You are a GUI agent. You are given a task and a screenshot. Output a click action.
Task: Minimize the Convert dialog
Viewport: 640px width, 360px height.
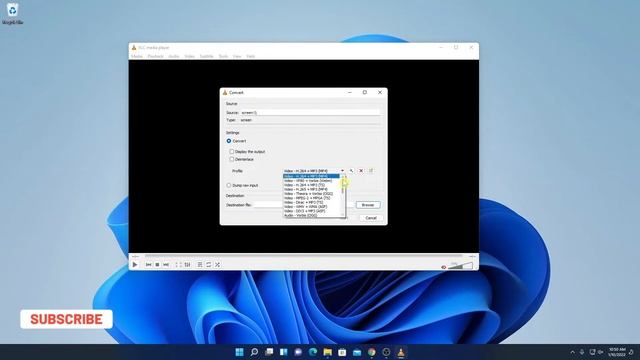tap(350, 93)
